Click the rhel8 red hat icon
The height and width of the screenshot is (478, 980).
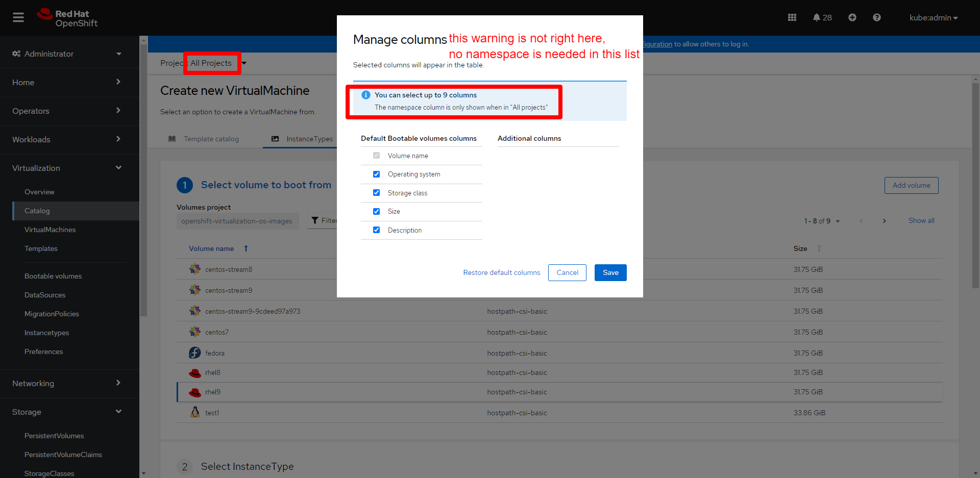195,373
